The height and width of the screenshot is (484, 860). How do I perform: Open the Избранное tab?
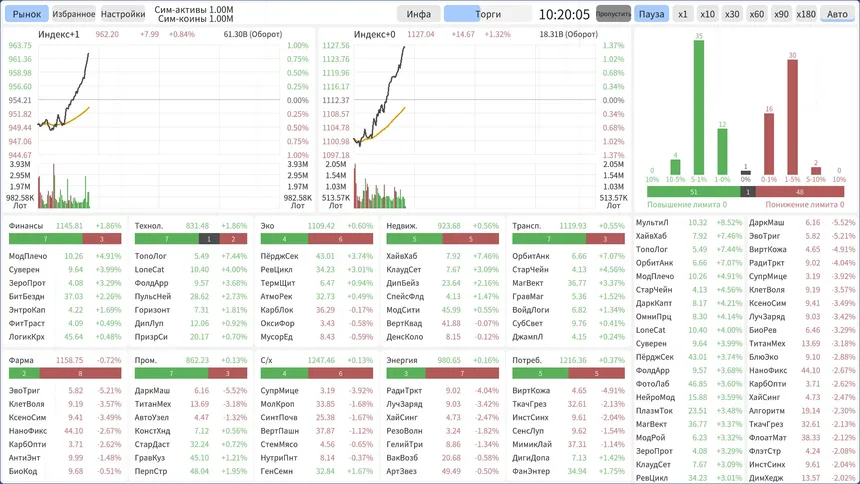(73, 14)
